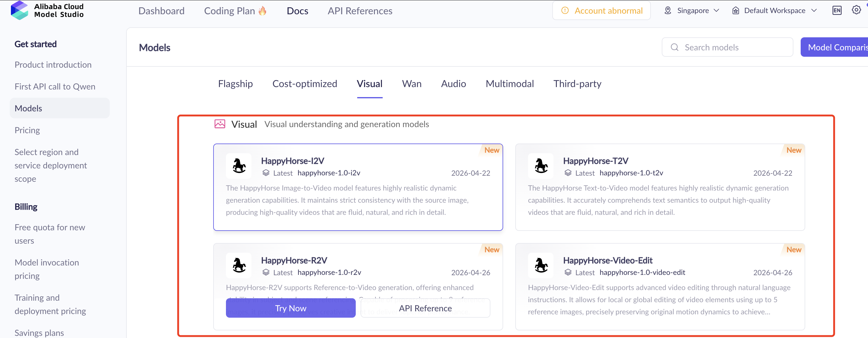Click the happyhorse-1.0-i2v model ID
The image size is (868, 338).
(x=329, y=173)
